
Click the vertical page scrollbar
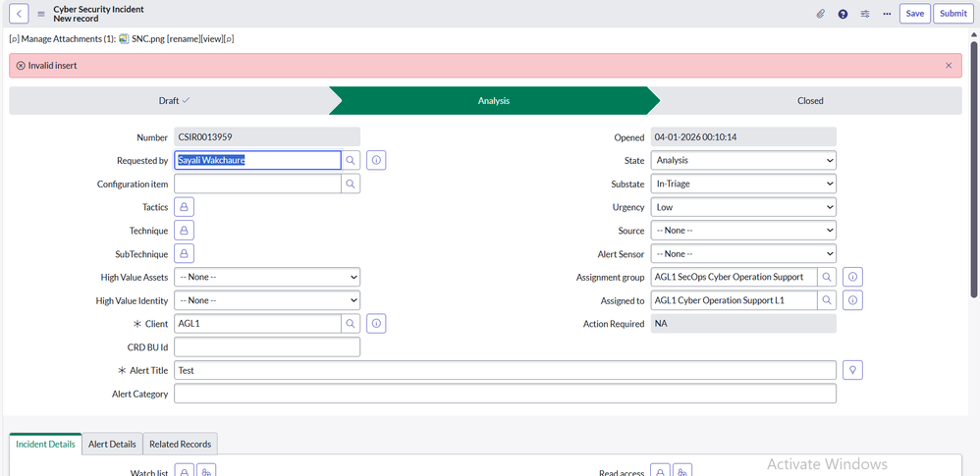point(974,169)
